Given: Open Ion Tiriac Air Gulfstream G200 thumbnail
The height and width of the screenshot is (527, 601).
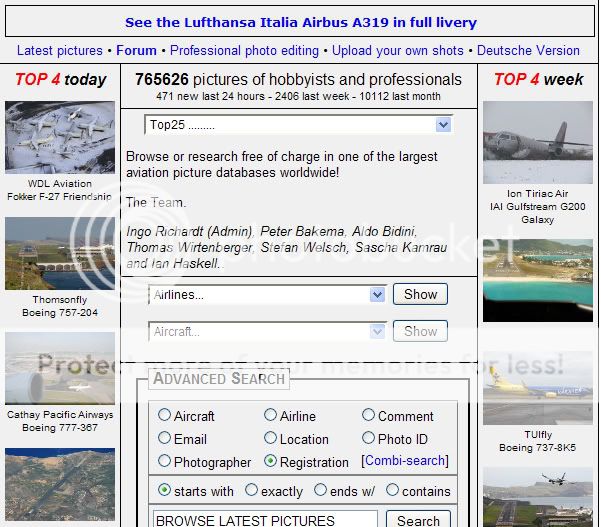Looking at the screenshot, I should point(538,142).
